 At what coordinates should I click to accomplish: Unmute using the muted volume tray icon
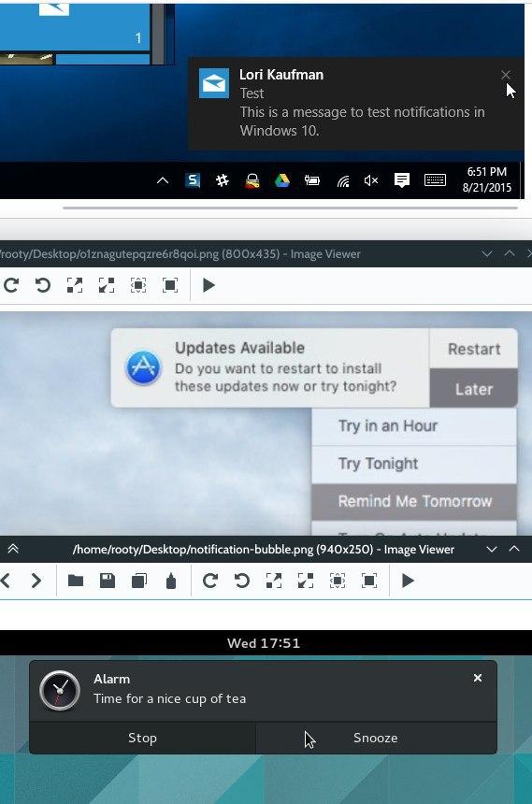(371, 180)
